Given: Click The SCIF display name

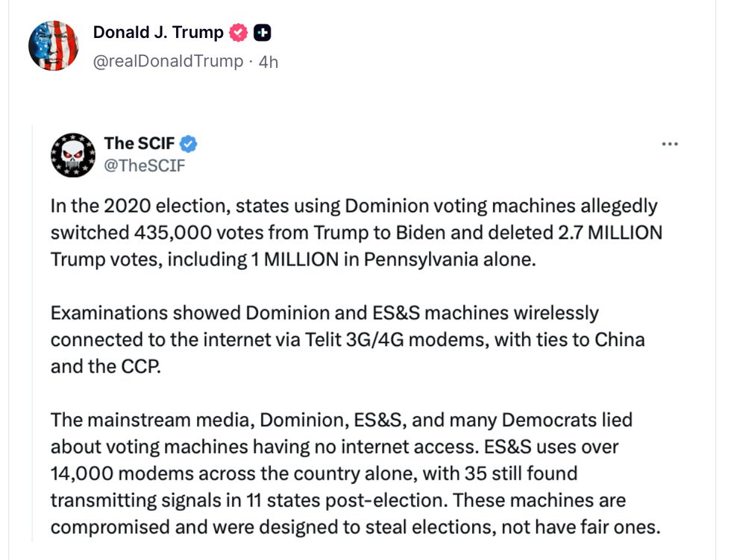Looking at the screenshot, I should click(139, 143).
